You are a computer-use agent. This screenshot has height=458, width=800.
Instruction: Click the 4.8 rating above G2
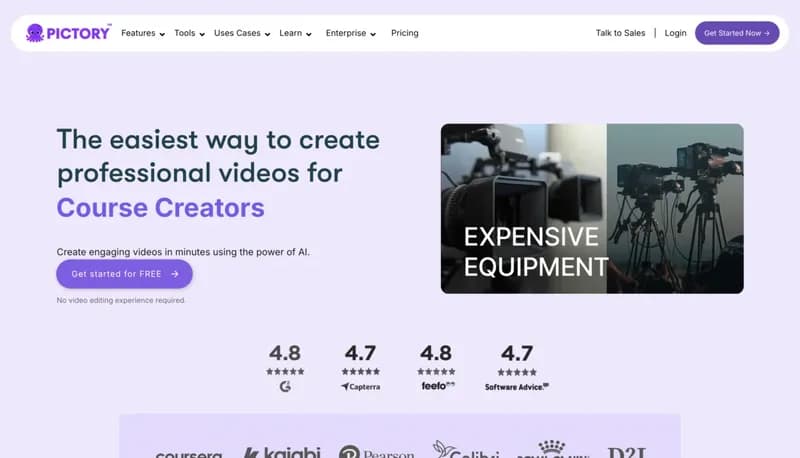point(285,353)
